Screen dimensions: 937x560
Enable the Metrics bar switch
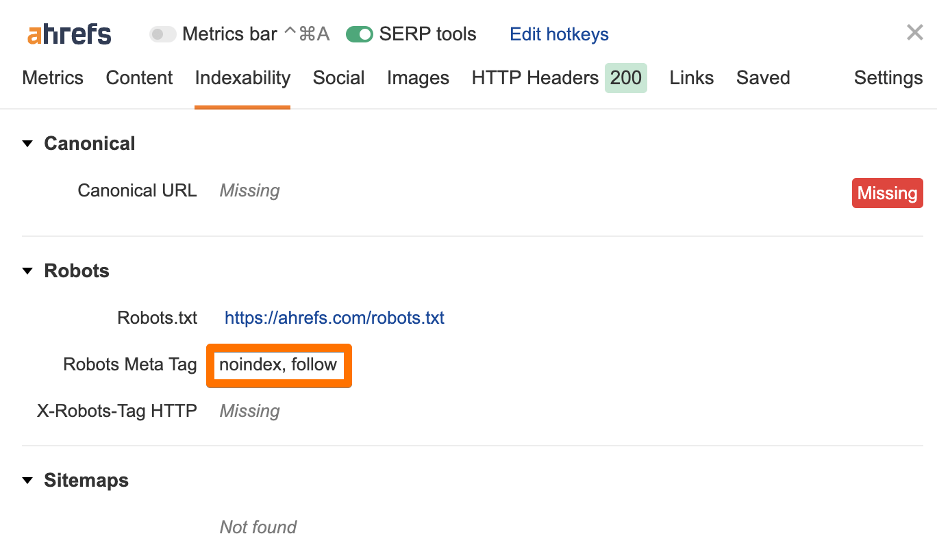coord(163,34)
